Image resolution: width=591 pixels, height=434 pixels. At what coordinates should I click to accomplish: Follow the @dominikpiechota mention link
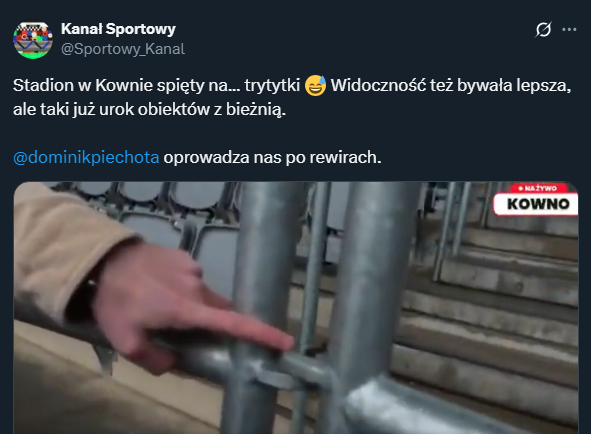tap(86, 157)
